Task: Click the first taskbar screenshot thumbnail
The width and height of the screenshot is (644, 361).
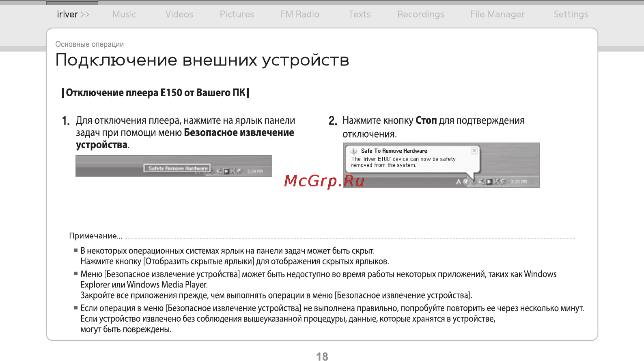Action: (x=174, y=166)
